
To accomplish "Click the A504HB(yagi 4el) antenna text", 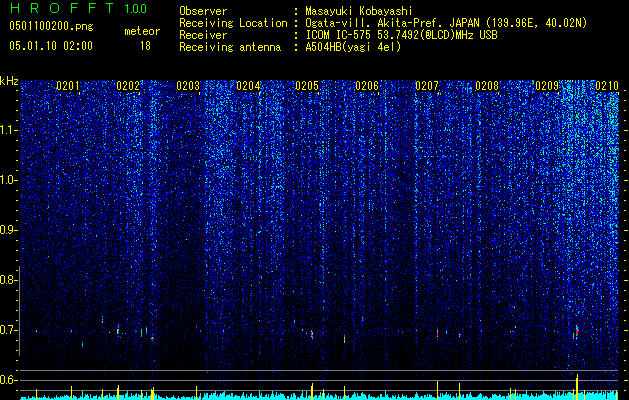I will click(353, 47).
